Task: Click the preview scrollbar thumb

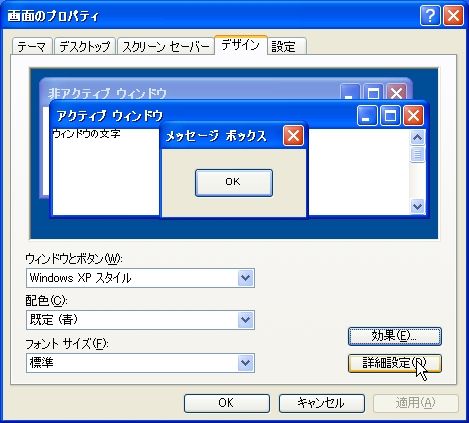Action: point(417,154)
